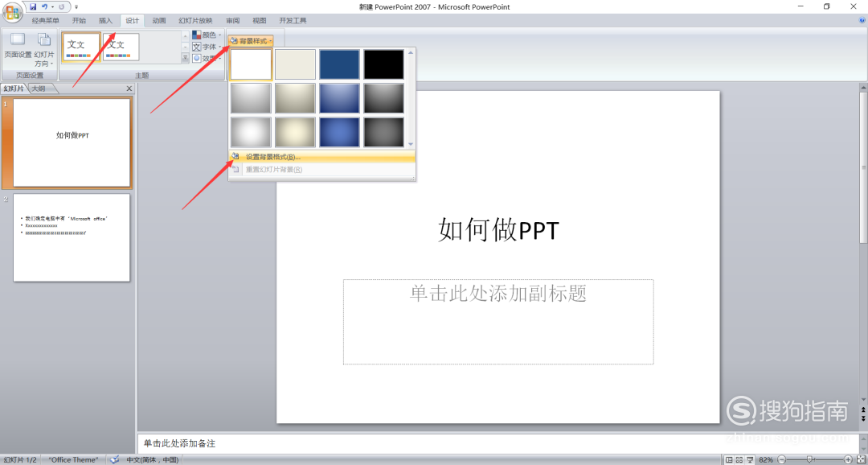Choose the gray gradient style in second row
868x465 pixels.
click(251, 98)
